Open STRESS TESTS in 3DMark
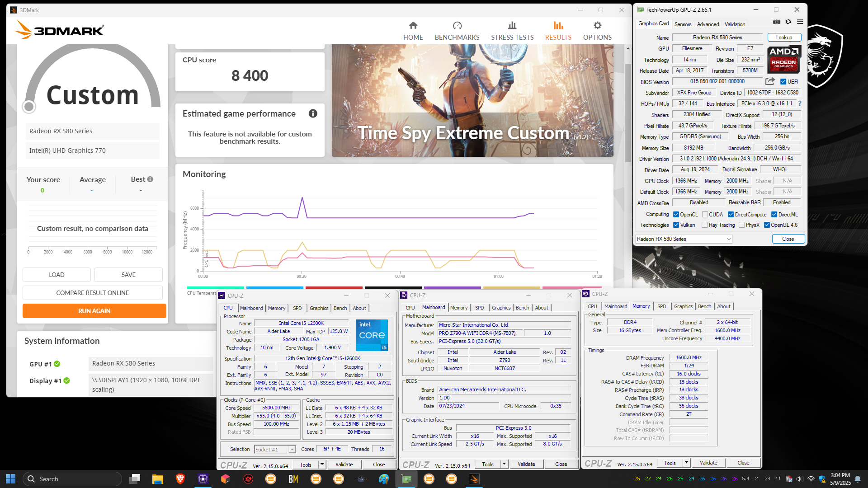Screen dimensions: 868x488 [x=512, y=31]
